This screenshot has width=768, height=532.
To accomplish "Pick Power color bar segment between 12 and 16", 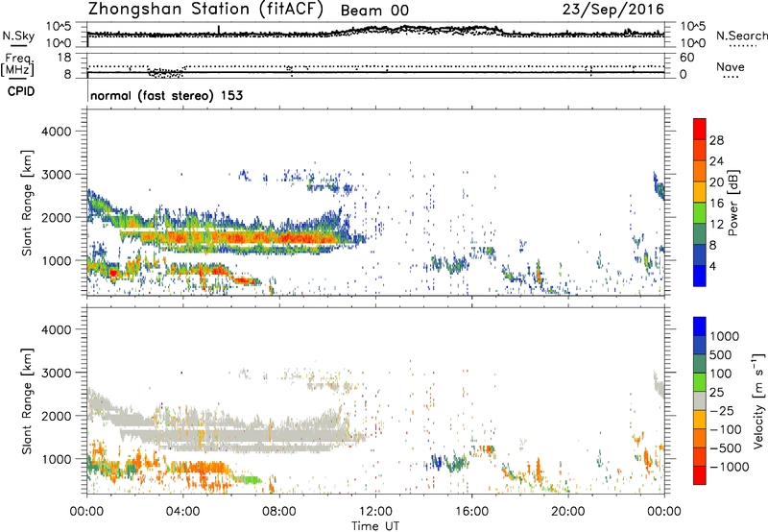I will coord(700,212).
